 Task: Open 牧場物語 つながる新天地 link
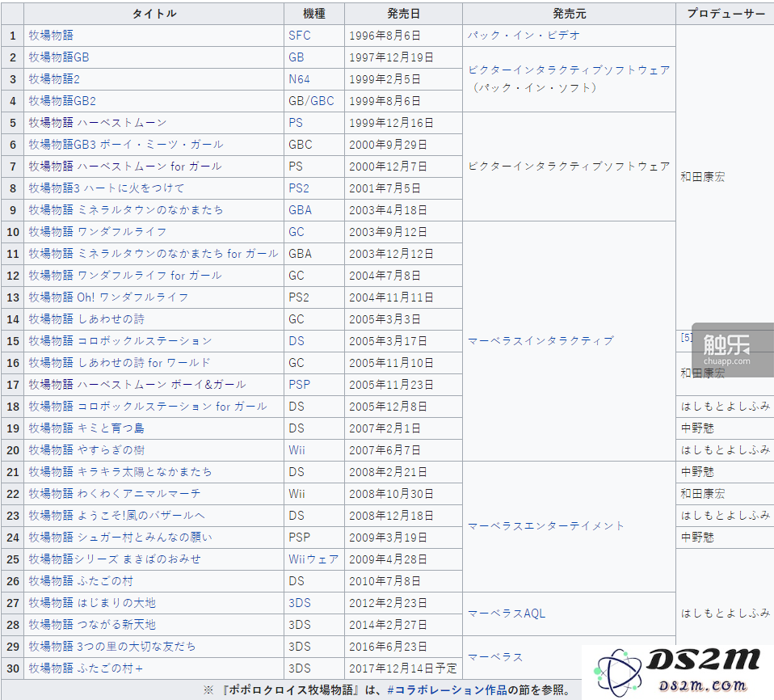pyautogui.click(x=92, y=624)
